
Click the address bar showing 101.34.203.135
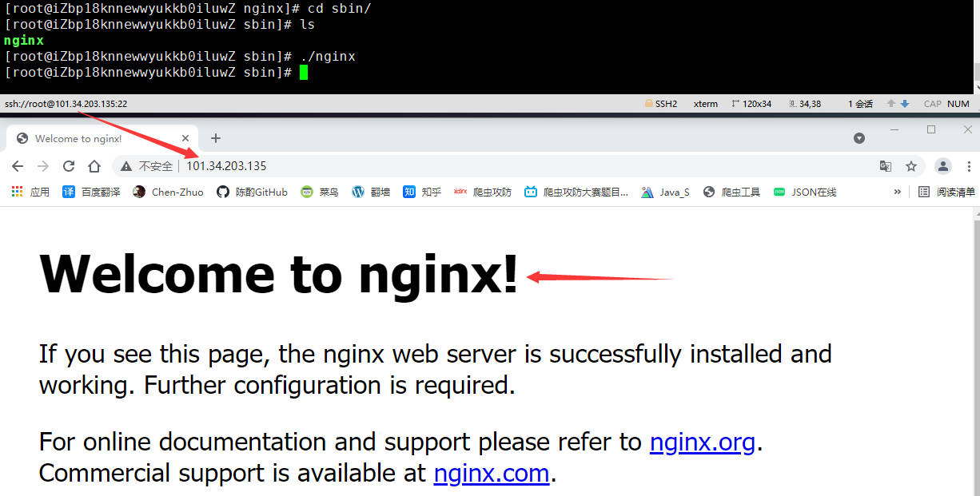(x=480, y=166)
